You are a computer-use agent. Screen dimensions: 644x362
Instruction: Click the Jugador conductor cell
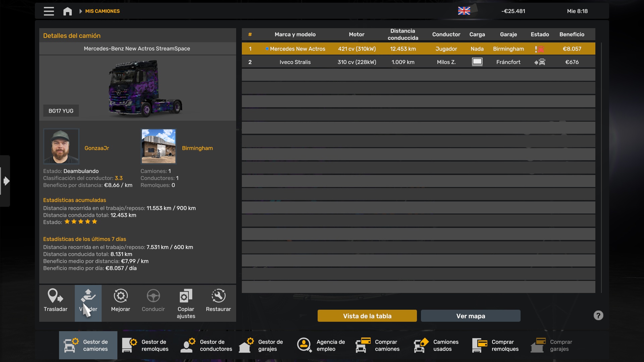pos(446,49)
